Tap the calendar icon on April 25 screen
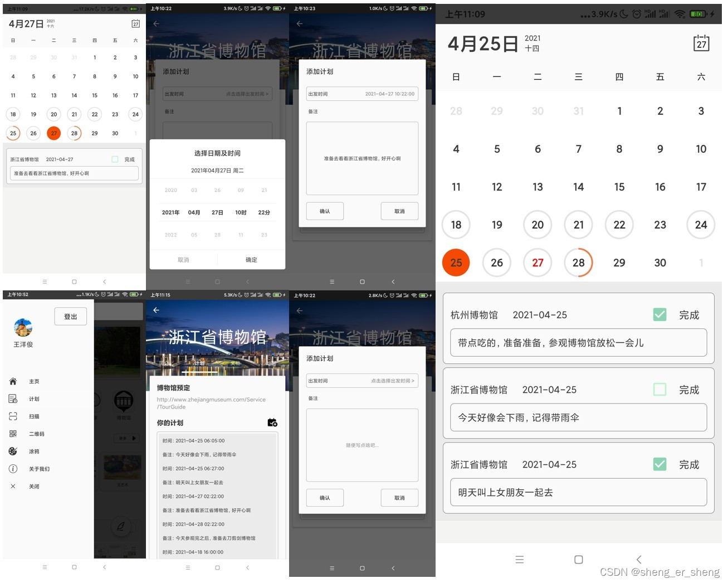The width and height of the screenshot is (728, 583). pyautogui.click(x=701, y=43)
